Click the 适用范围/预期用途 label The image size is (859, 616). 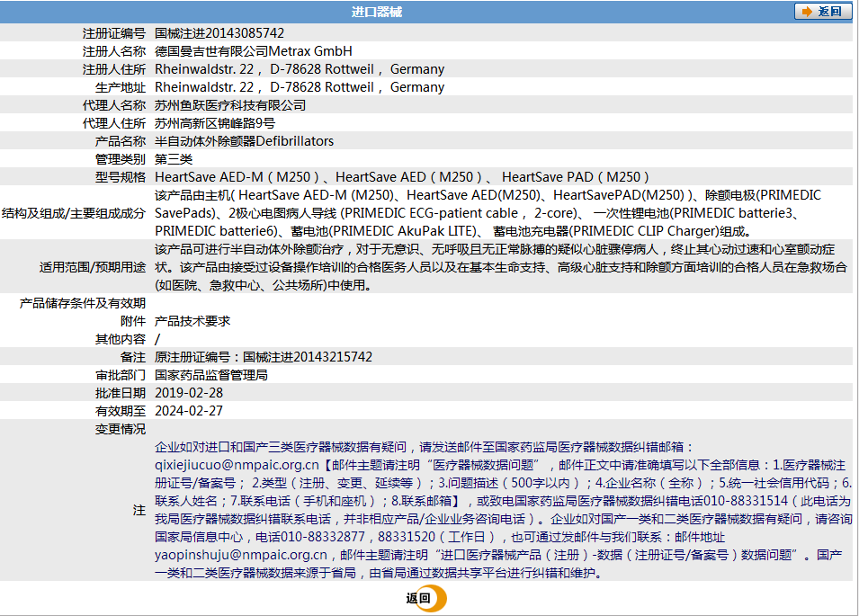93,267
